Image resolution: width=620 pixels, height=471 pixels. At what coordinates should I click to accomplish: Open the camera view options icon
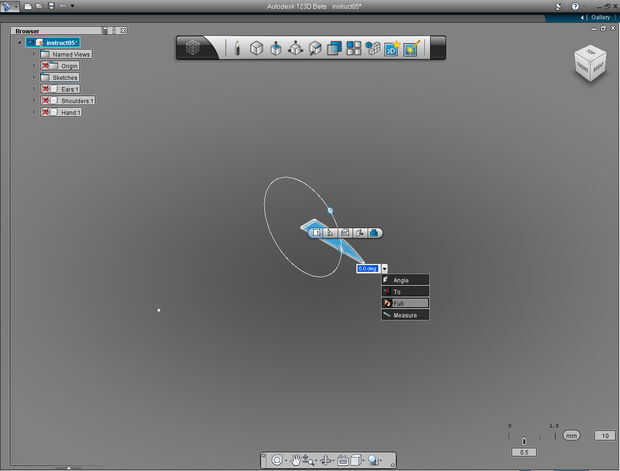point(342,460)
